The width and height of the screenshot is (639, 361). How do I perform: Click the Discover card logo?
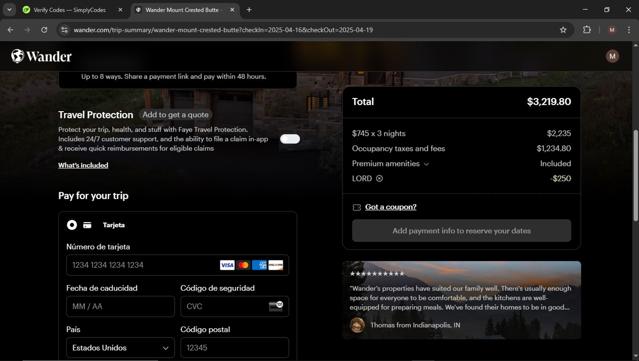pyautogui.click(x=275, y=265)
